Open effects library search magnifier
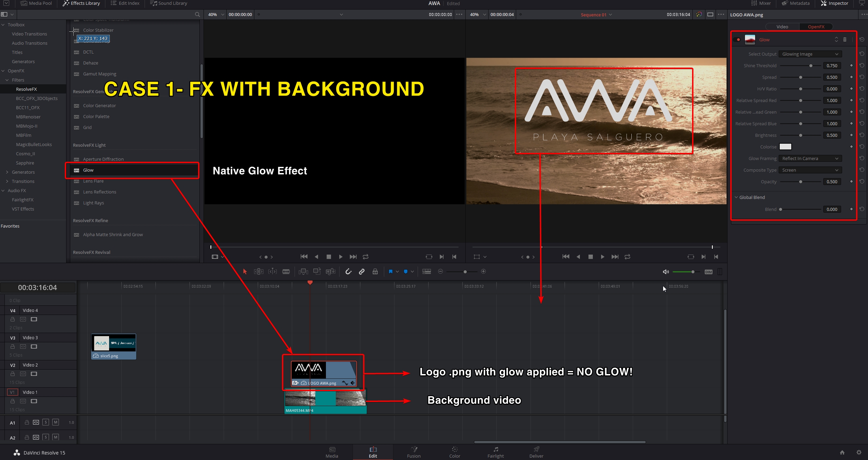The image size is (868, 460). pyautogui.click(x=197, y=14)
